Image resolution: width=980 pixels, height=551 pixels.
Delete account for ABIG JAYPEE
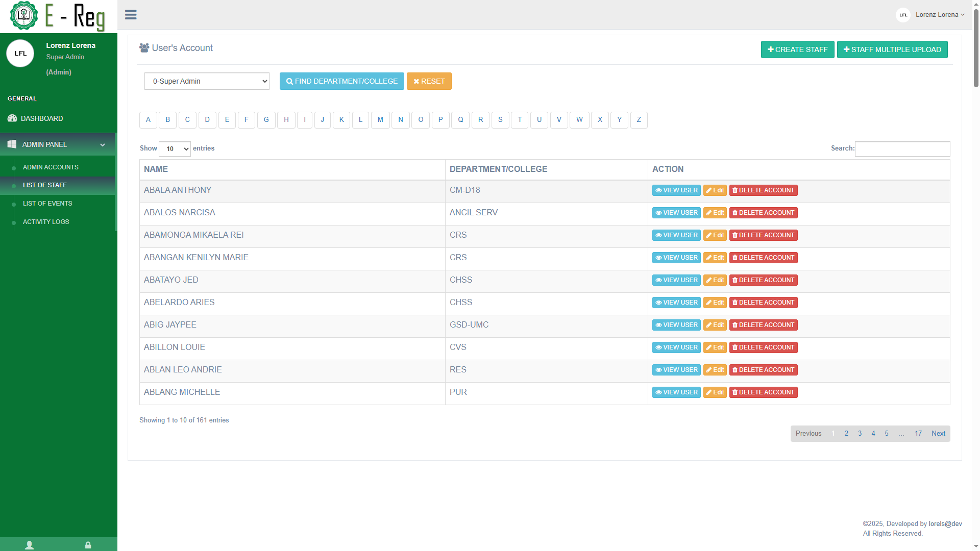tap(763, 325)
